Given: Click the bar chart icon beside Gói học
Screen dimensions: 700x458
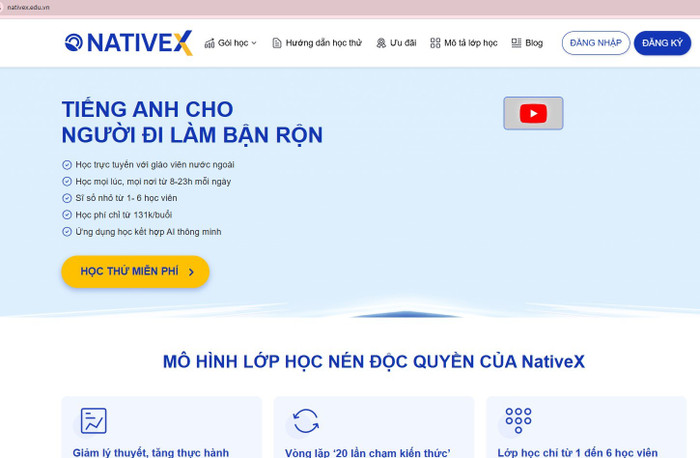Looking at the screenshot, I should 209,43.
